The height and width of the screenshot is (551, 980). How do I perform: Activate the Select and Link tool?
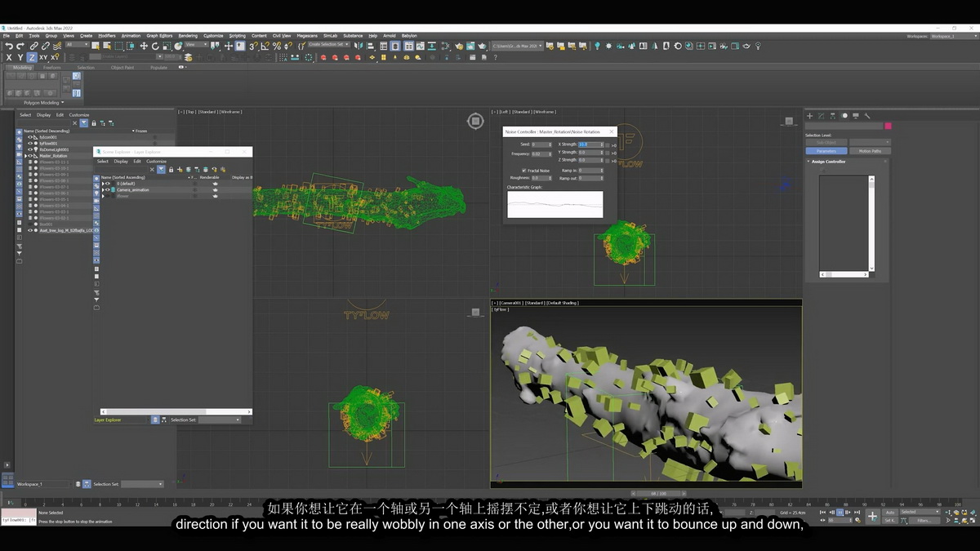tap(33, 46)
